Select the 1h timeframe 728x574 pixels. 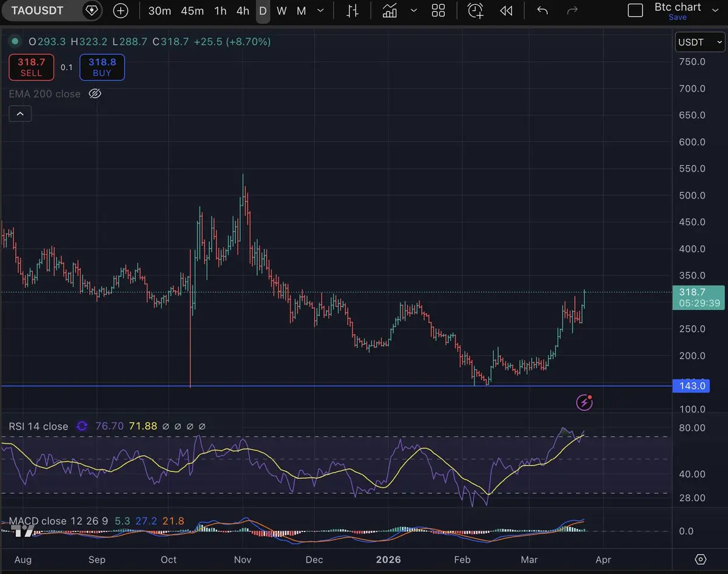coord(220,11)
